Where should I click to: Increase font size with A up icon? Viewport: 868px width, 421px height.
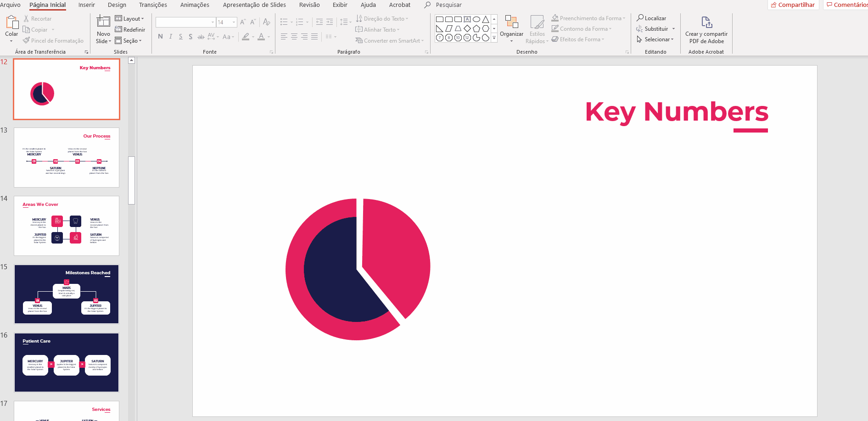243,22
